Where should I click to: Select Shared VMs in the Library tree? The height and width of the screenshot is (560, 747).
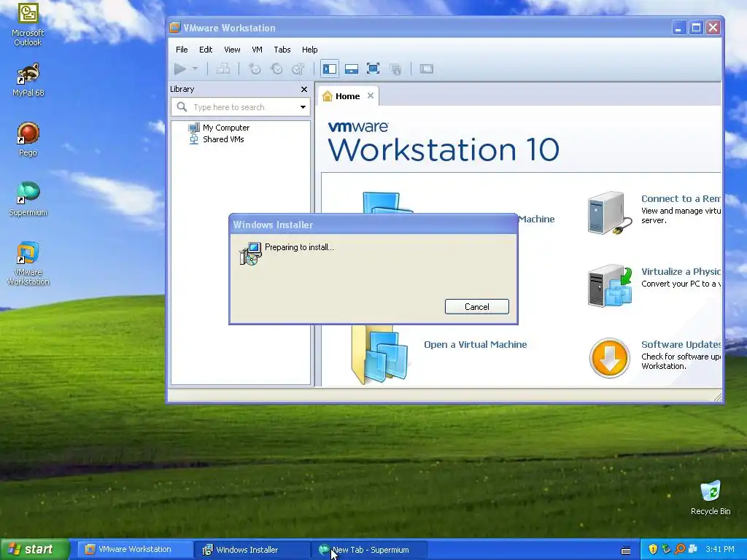pyautogui.click(x=223, y=139)
